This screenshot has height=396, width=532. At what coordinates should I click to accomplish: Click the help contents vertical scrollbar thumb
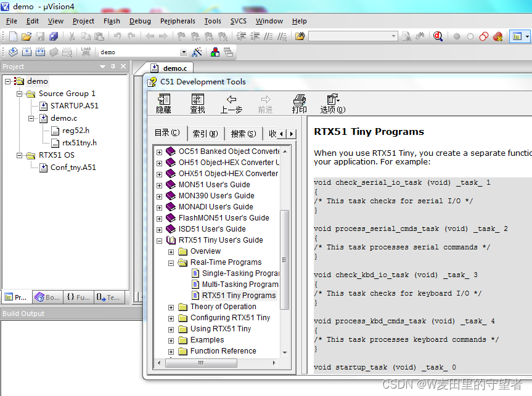tap(284, 260)
